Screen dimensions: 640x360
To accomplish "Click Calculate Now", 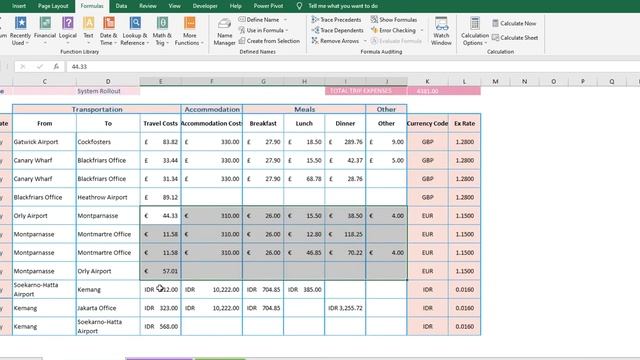I will pos(514,23).
